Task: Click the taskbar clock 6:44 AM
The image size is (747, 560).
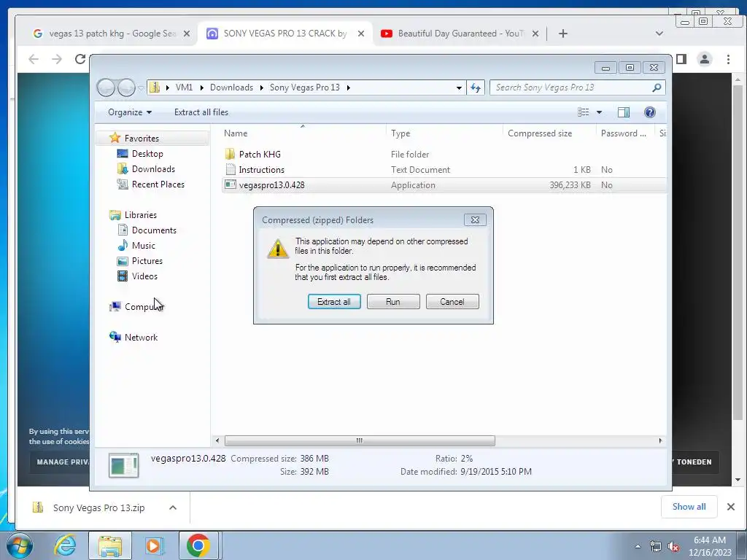Action: (x=710, y=540)
